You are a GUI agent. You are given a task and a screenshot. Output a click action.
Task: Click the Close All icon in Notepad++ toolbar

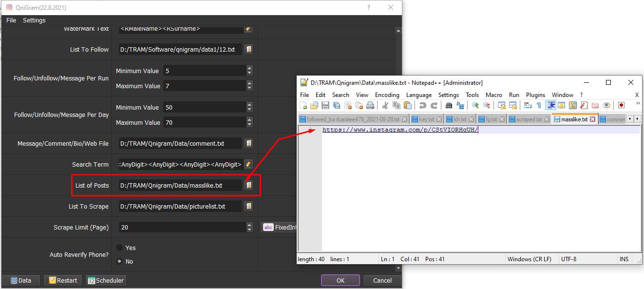point(359,105)
